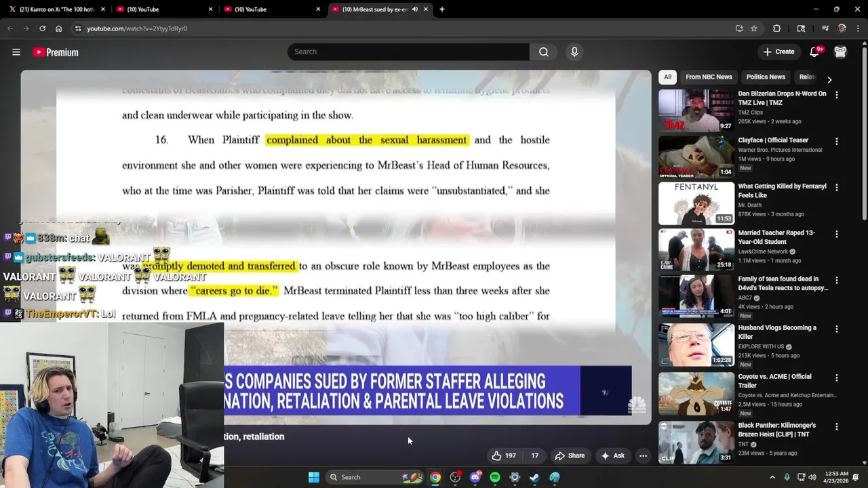Image resolution: width=868 pixels, height=488 pixels.
Task: Open options for Black Panther clip
Action: [836, 426]
